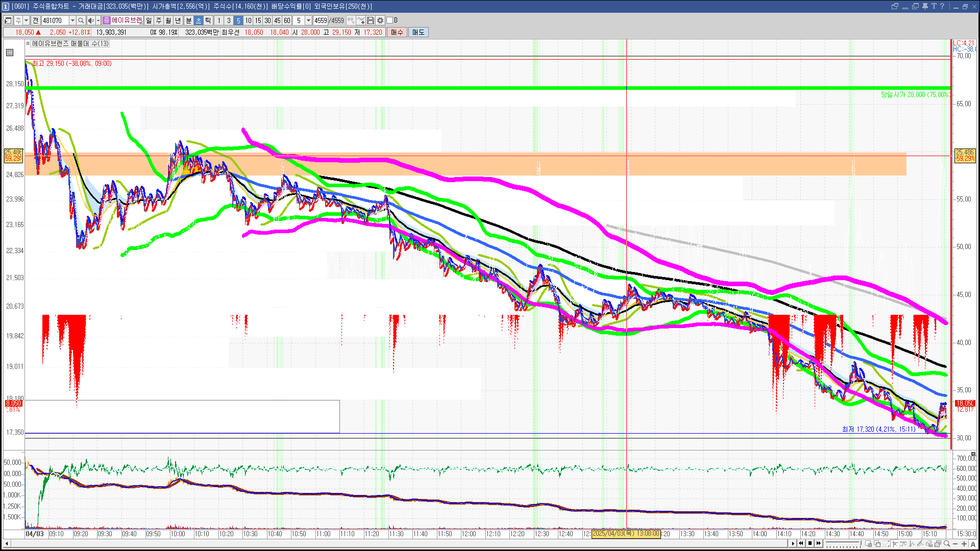The height and width of the screenshot is (551, 980).
Task: Click the zoom magnifier icon at bottom right
Action: [x=947, y=544]
